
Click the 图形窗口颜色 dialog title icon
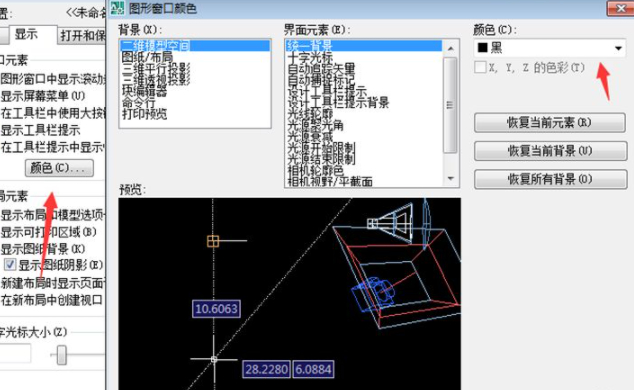[117, 8]
